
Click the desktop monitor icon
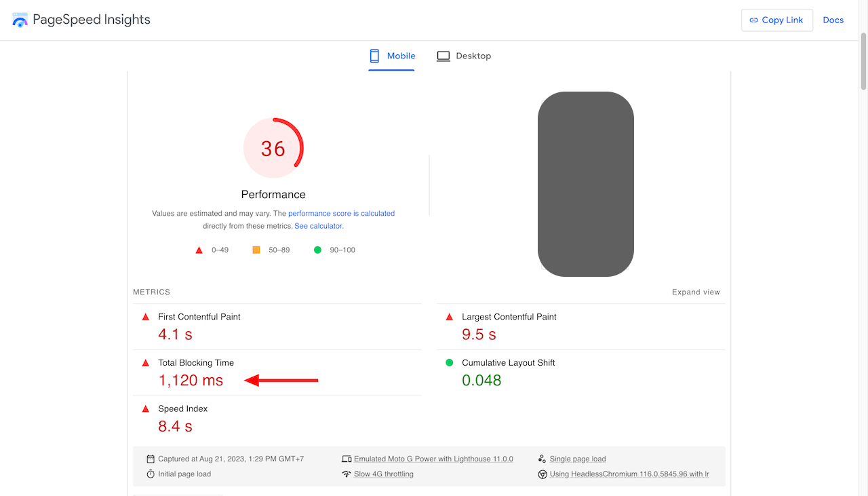pos(443,56)
